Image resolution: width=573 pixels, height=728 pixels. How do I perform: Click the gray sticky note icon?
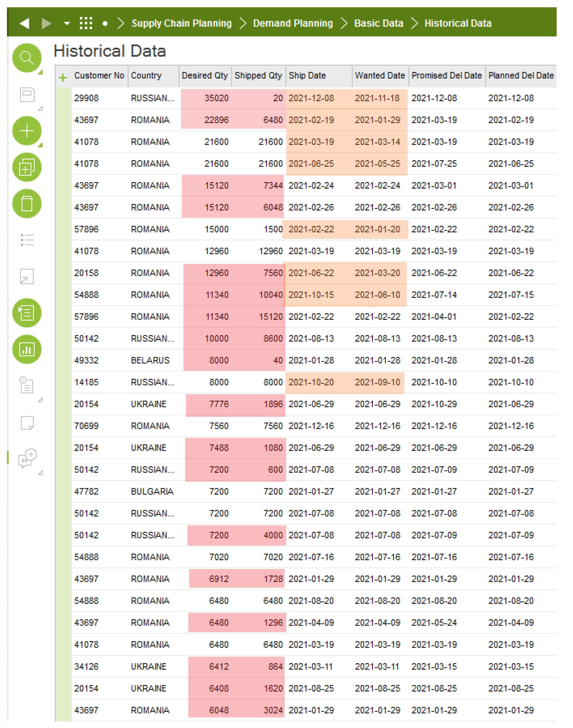(27, 423)
